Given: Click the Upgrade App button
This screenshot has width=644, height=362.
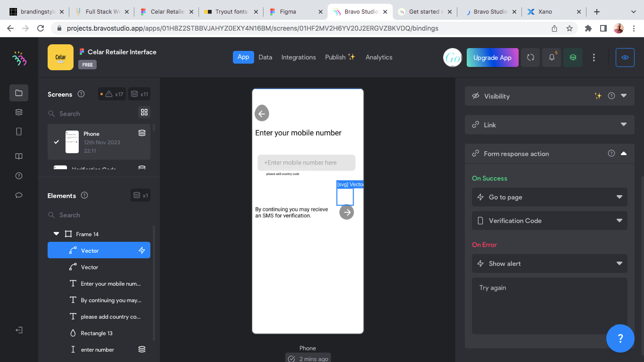Looking at the screenshot, I should coord(493,58).
